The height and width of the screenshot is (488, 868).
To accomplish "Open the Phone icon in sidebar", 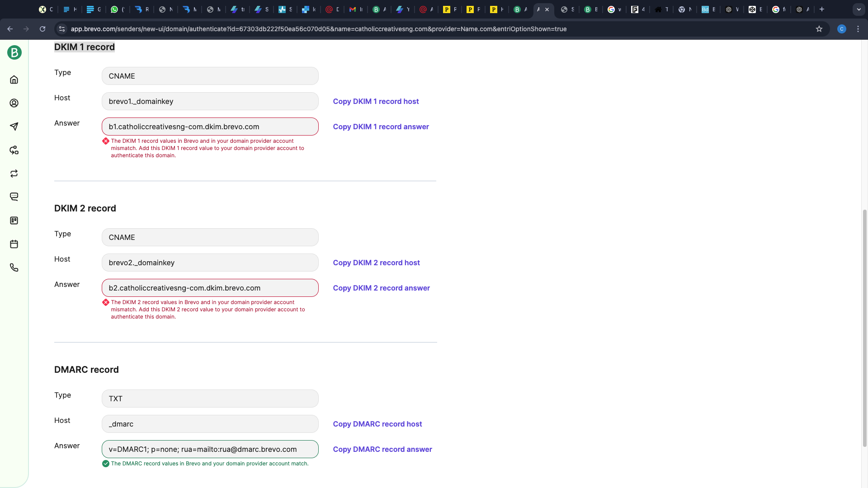I will tap(14, 267).
